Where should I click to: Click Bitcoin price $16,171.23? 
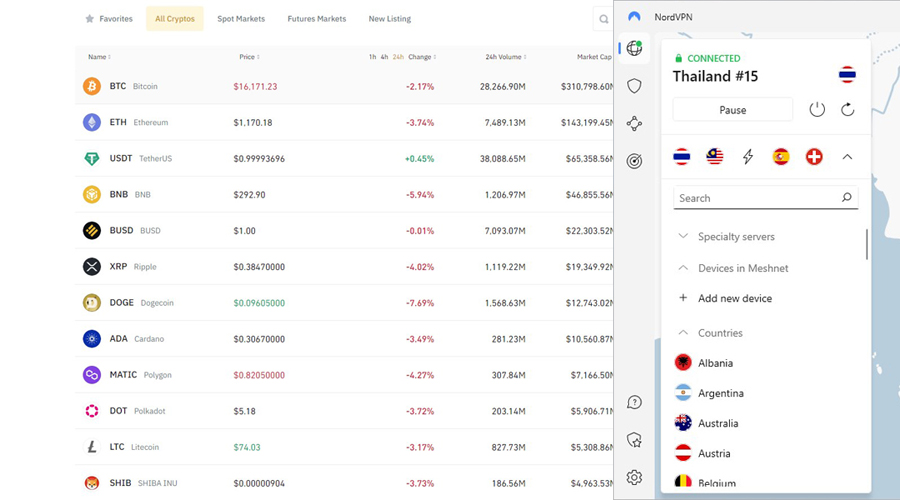255,87
